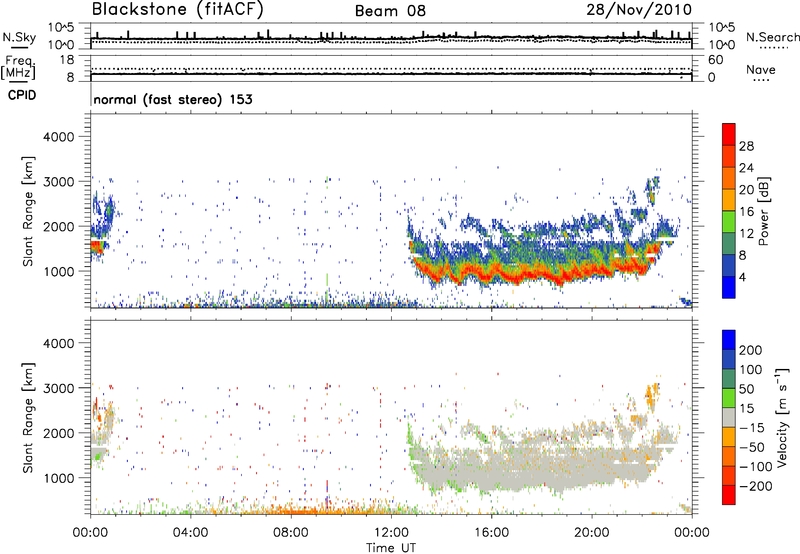
Task: Click the '18' frequency axis tick
Action: coord(67,60)
